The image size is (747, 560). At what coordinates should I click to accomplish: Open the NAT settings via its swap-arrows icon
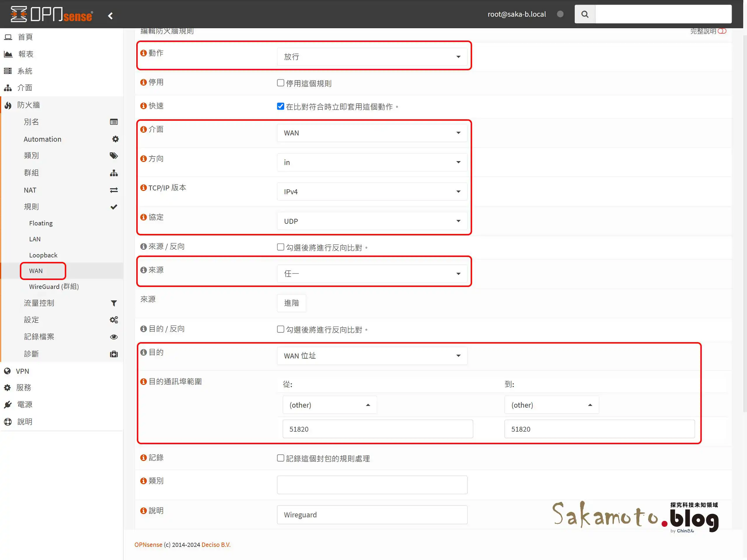pyautogui.click(x=114, y=190)
